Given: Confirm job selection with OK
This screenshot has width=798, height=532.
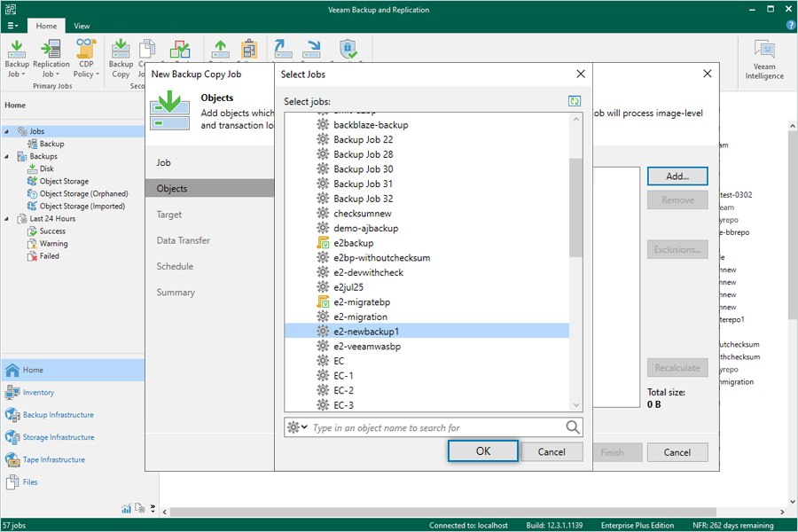Looking at the screenshot, I should click(483, 451).
